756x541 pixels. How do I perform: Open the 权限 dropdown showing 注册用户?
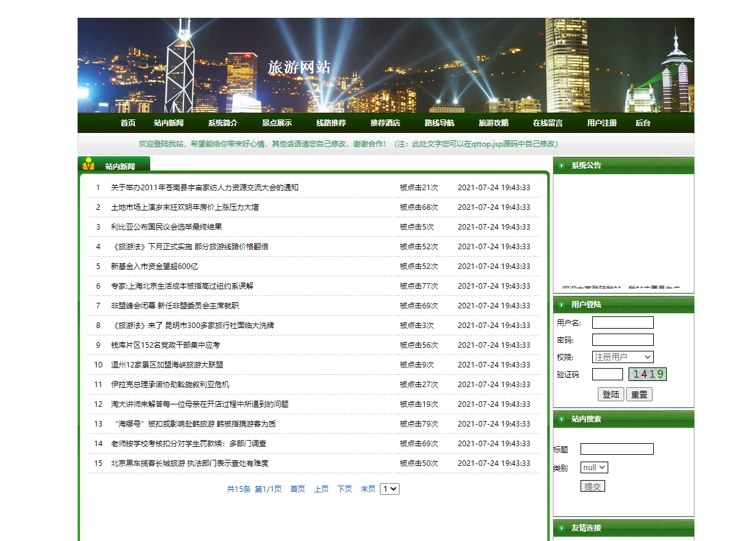(622, 356)
